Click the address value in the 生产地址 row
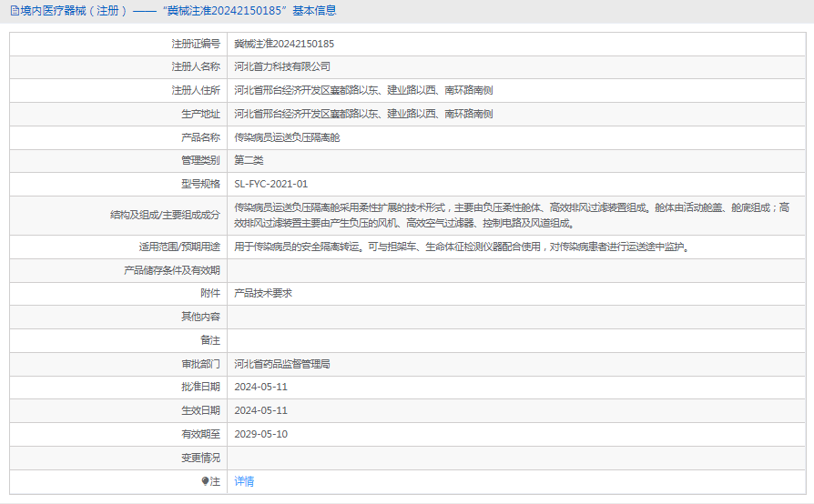Image resolution: width=814 pixels, height=504 pixels. click(x=363, y=114)
